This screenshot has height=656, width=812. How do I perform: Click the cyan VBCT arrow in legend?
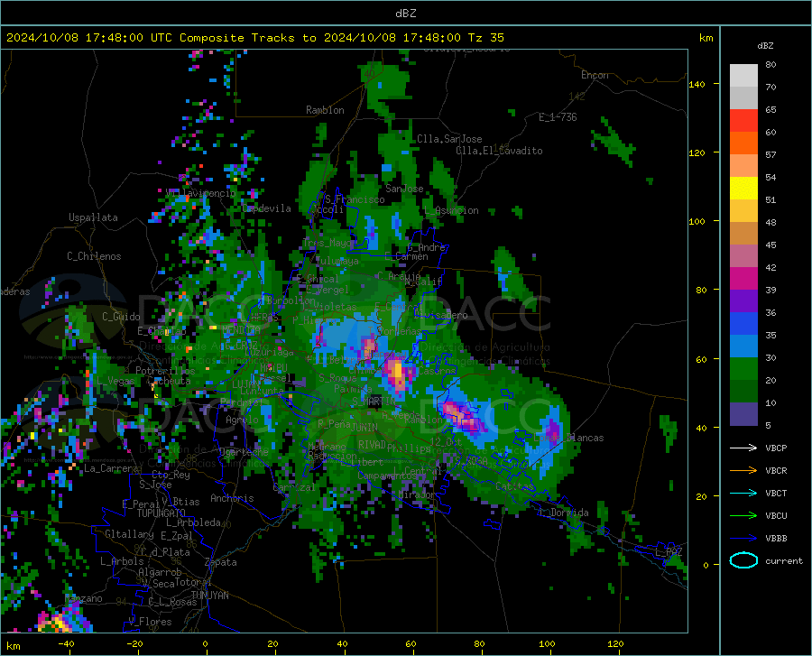[743, 493]
